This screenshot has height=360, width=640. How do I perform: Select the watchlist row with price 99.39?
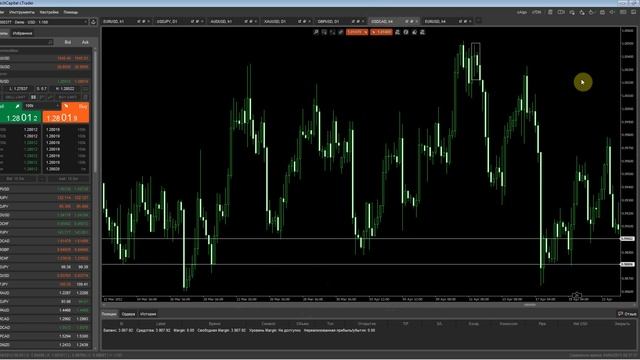click(45, 267)
